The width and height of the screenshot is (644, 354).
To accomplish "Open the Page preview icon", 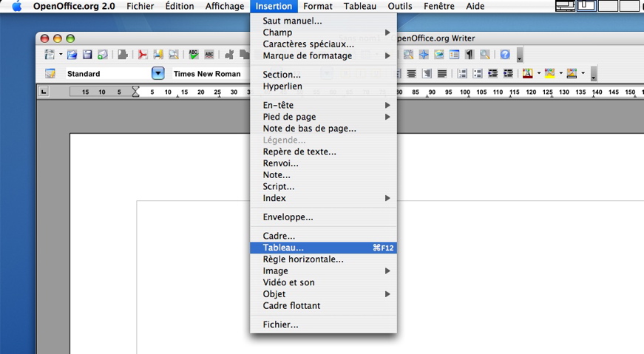I will (x=174, y=54).
